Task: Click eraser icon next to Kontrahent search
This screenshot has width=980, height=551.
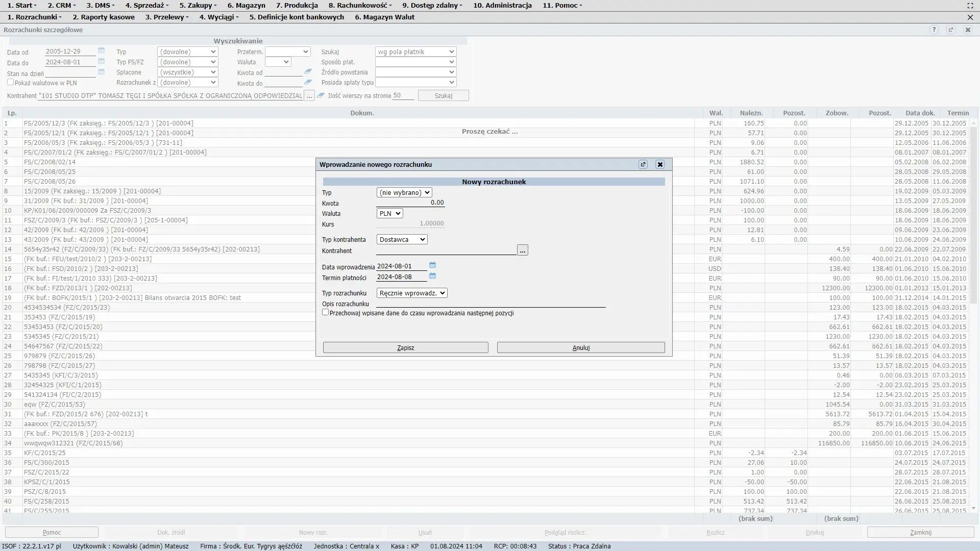Action: [x=321, y=95]
